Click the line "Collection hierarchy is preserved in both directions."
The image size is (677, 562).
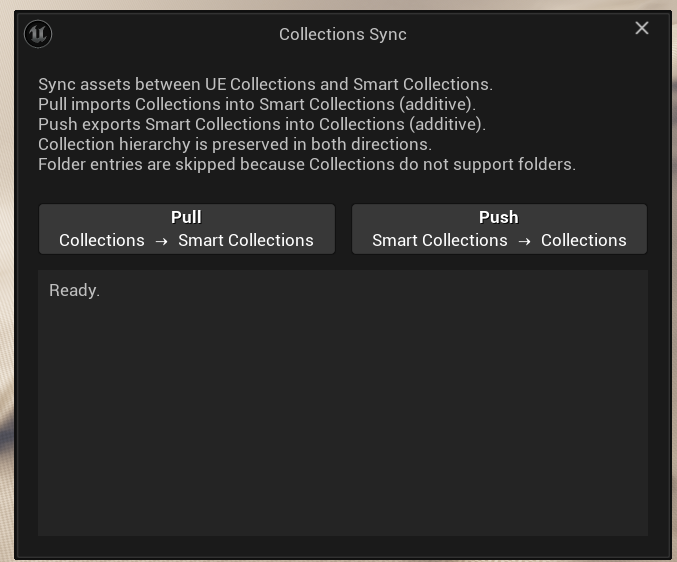[x=235, y=144]
